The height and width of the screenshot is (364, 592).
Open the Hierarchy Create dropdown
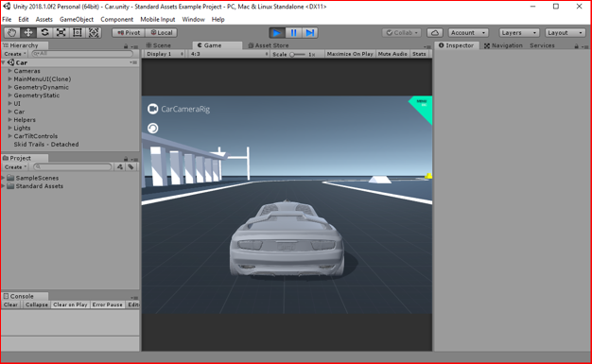(x=15, y=54)
